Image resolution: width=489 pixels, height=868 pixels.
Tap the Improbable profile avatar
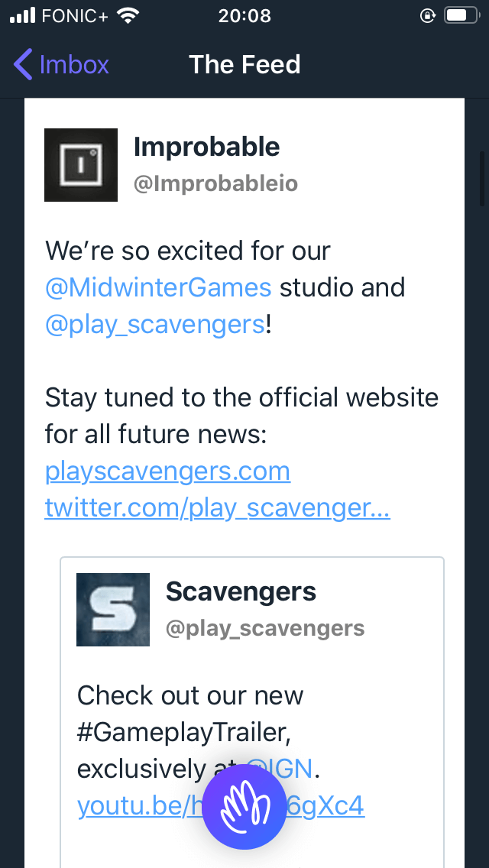click(x=81, y=165)
